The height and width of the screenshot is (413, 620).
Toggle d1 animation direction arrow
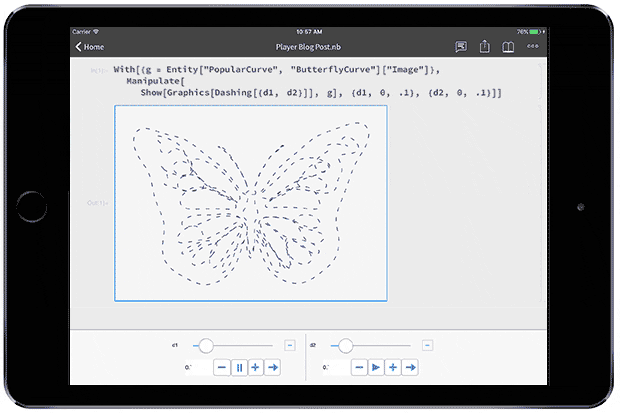pyautogui.click(x=273, y=367)
